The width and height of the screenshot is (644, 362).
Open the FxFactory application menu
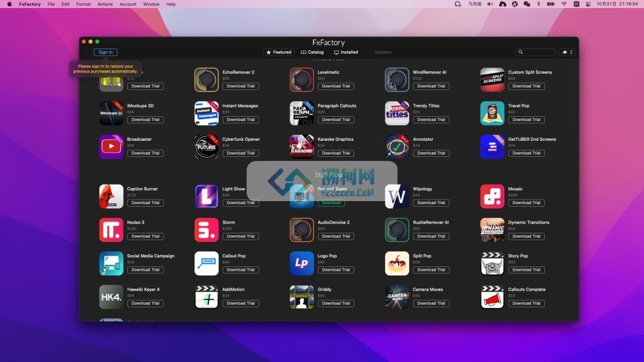click(30, 4)
